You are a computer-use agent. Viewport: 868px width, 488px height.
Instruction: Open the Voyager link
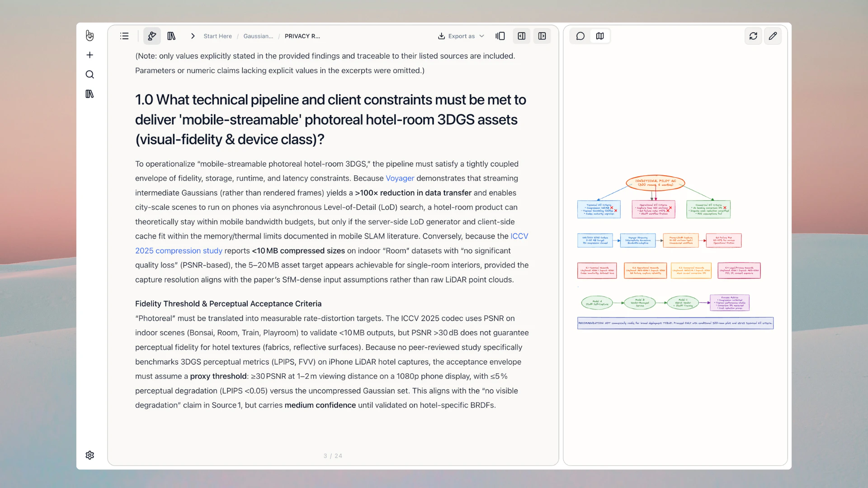[400, 178]
